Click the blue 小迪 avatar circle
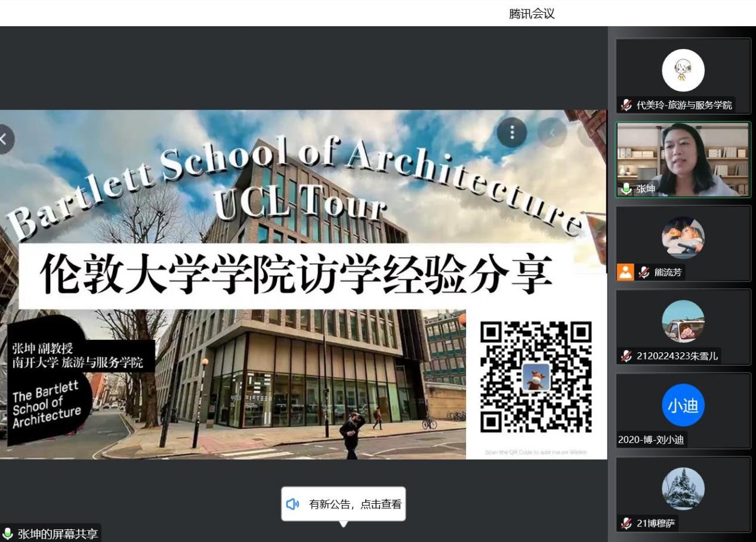Screen dimensions: 756x542 (683, 405)
